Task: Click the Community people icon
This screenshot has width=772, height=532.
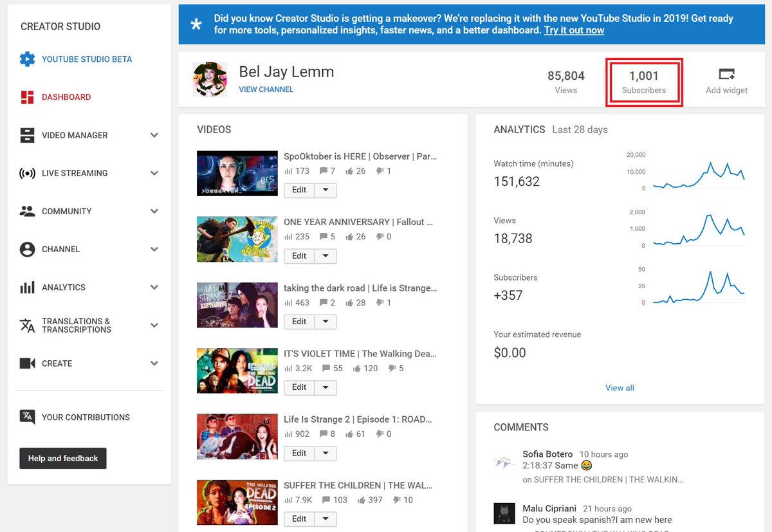Action: [x=27, y=211]
